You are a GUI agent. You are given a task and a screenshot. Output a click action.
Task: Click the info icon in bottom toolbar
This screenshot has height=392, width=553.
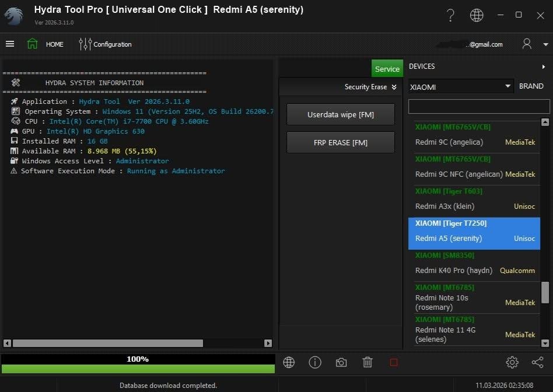point(315,362)
